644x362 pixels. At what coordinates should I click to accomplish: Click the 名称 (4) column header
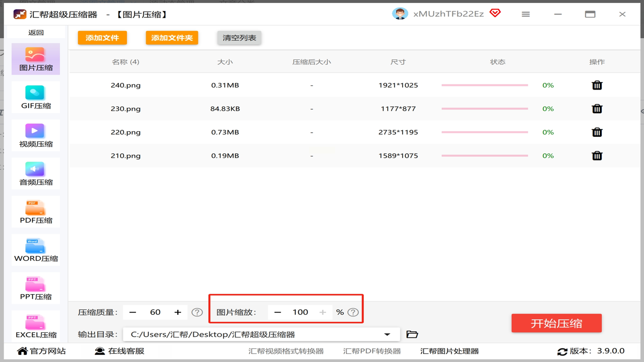pos(126,62)
